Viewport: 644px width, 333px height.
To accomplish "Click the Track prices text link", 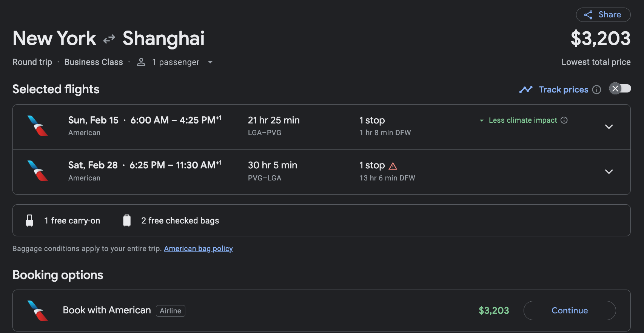I will click(563, 89).
